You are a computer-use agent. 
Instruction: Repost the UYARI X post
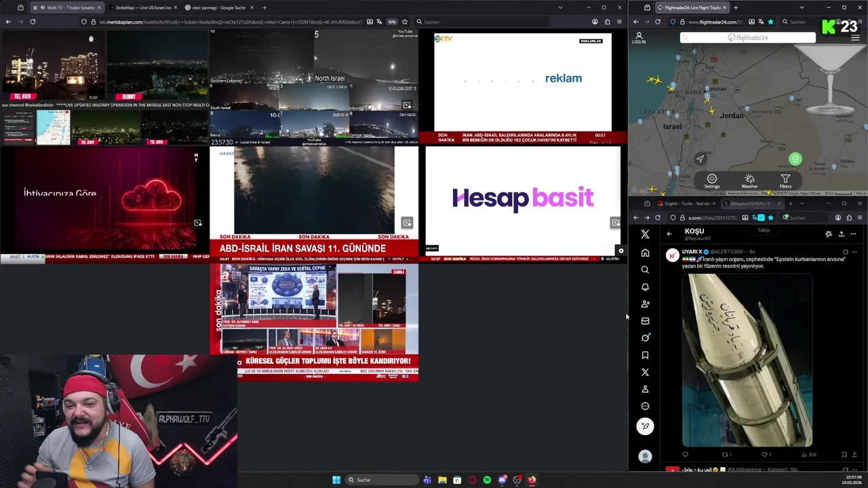[x=725, y=454]
